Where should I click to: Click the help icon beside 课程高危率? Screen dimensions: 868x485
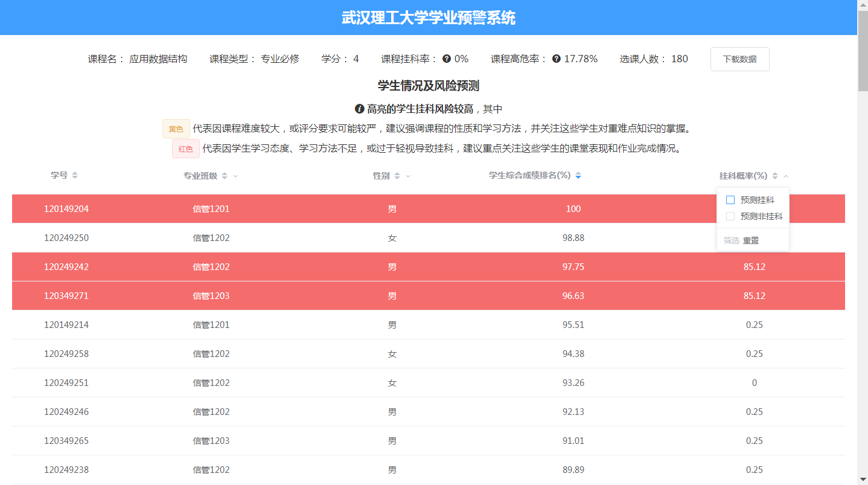tap(557, 59)
